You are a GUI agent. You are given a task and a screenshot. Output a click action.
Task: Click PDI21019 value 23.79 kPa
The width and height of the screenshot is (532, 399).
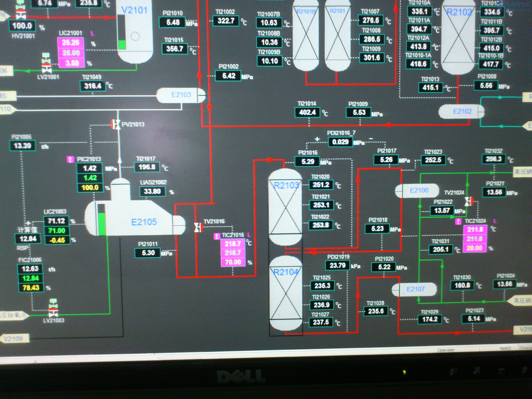[337, 265]
